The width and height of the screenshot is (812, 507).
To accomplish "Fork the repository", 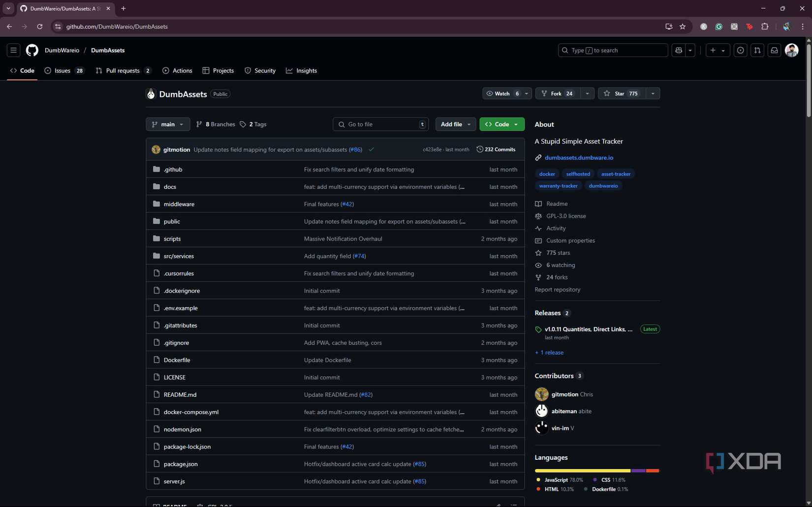I will coord(557,93).
